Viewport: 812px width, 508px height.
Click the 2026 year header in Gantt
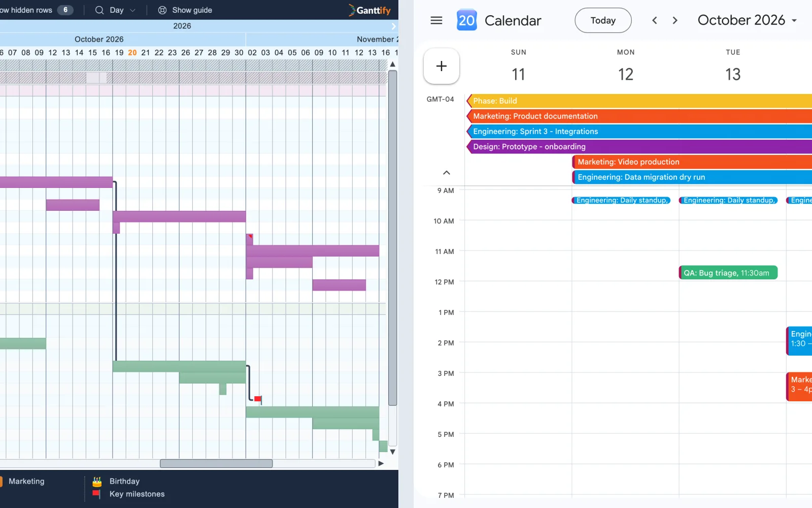(182, 26)
